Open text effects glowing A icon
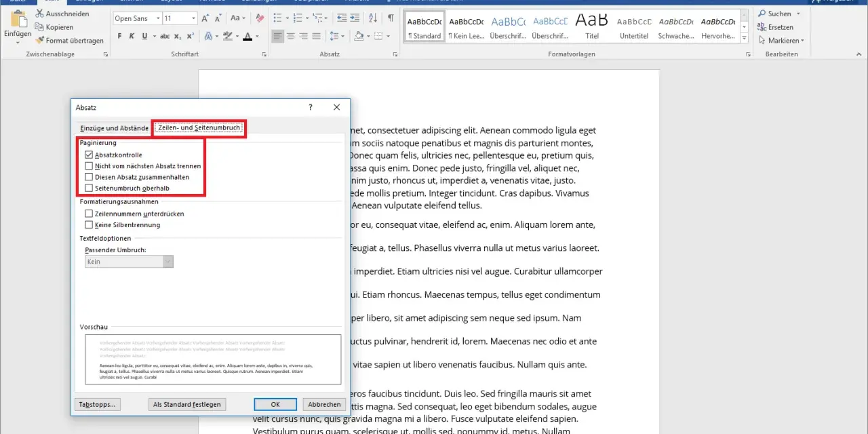This screenshot has width=868, height=434. click(208, 36)
